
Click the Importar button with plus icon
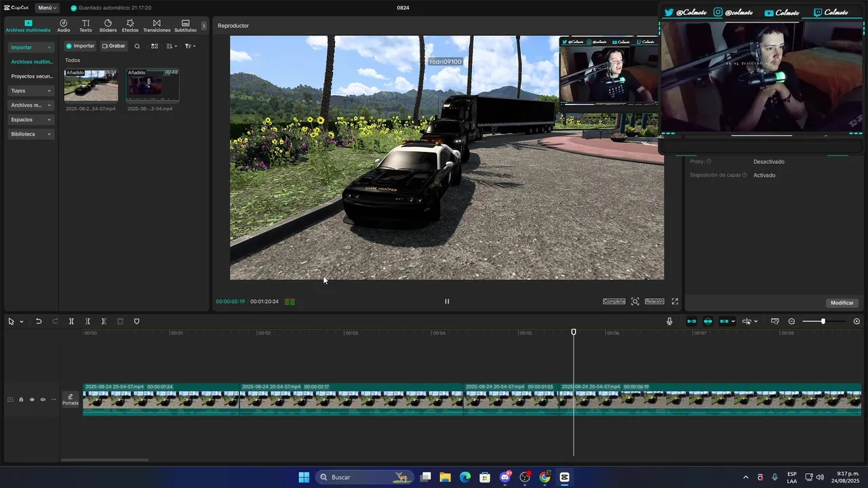(x=80, y=46)
